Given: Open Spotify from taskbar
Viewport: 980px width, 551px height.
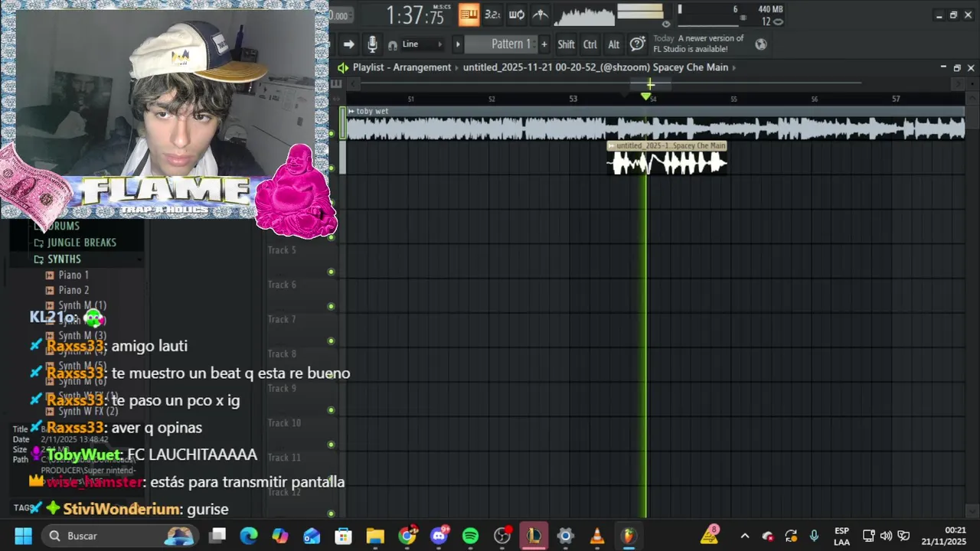Looking at the screenshot, I should (x=470, y=536).
